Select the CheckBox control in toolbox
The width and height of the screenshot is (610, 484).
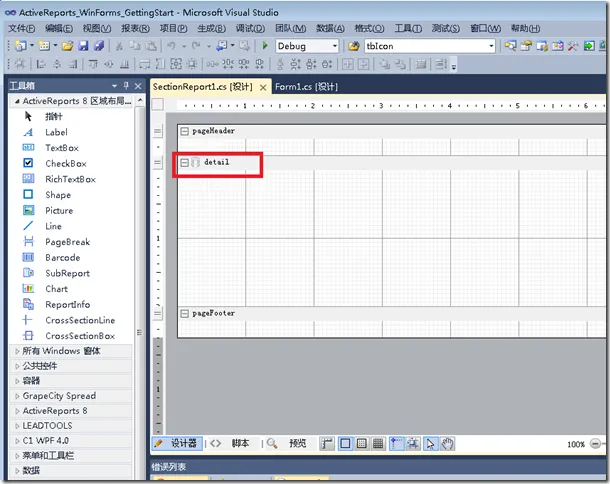tap(65, 163)
